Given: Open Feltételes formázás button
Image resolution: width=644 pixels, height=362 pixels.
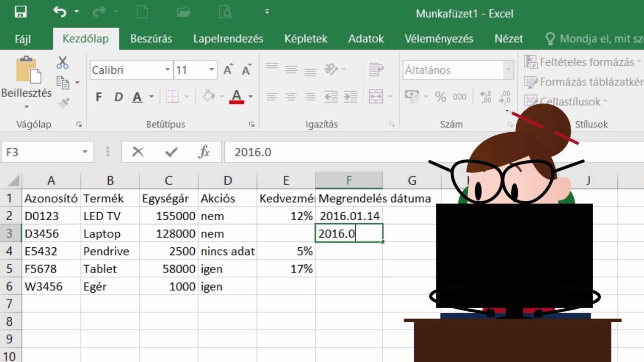Looking at the screenshot, I should tap(584, 62).
